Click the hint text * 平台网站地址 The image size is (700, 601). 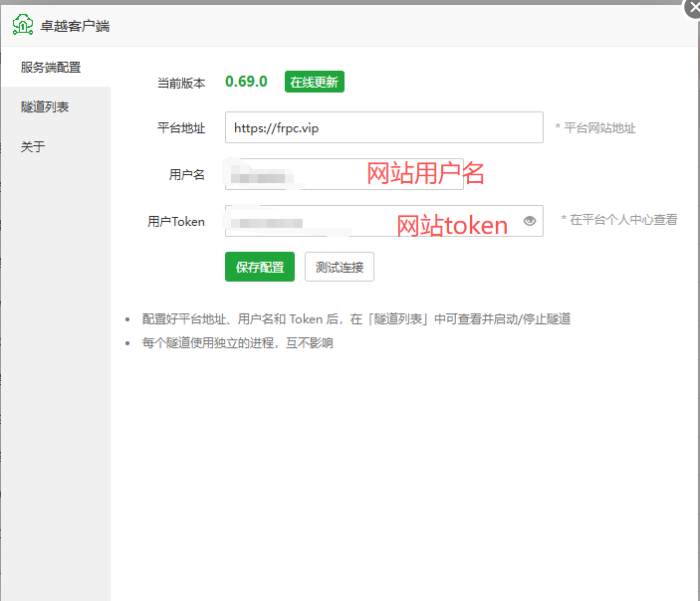point(595,128)
